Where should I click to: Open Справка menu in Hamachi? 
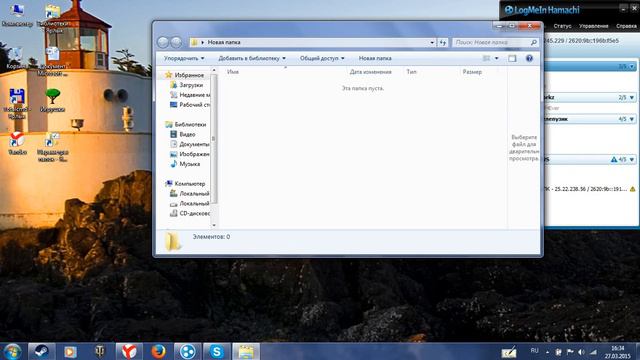pos(626,26)
